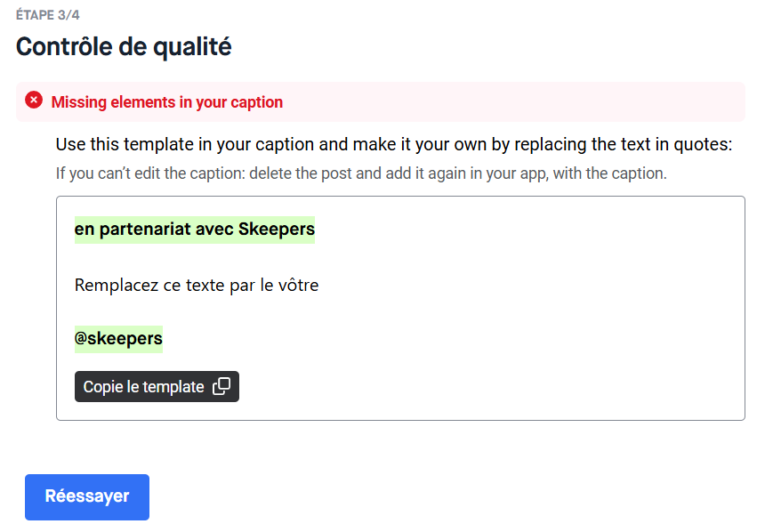Select the highlighted 'en partenariat avec Skeepers' text
Image resolution: width=773 pixels, height=532 pixels.
pos(194,230)
